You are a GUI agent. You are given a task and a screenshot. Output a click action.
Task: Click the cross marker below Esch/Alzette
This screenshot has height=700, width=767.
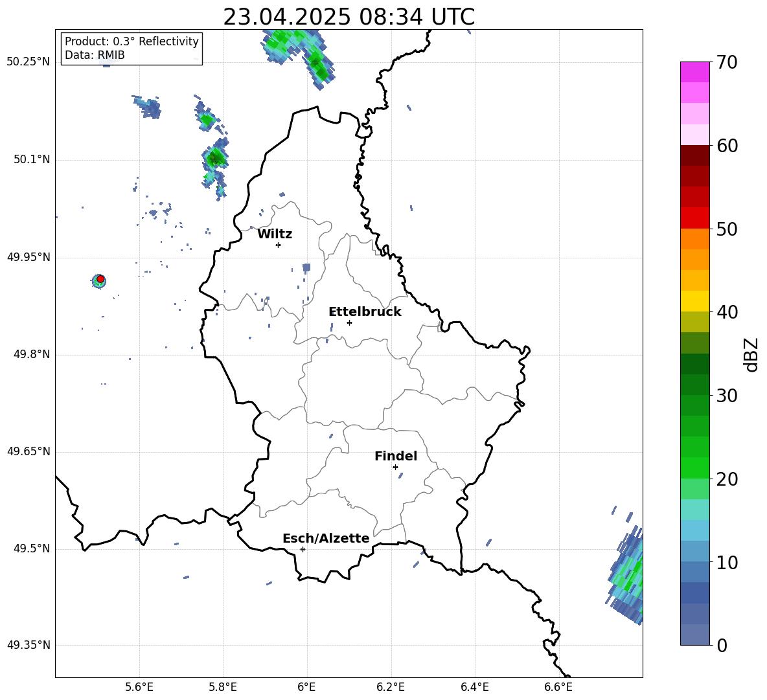click(303, 549)
